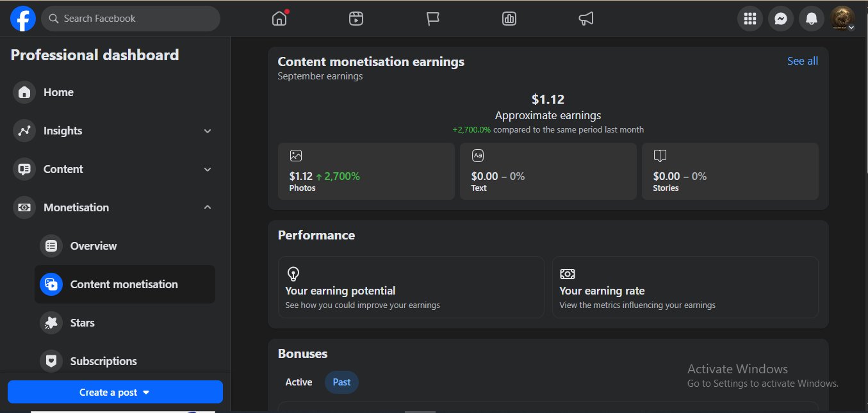Click the September earnings subtitle

(x=320, y=76)
